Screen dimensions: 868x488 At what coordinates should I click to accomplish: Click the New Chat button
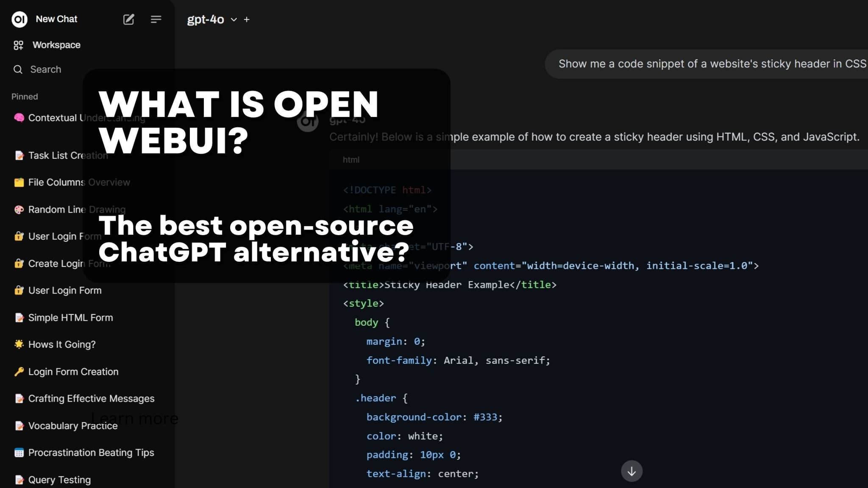pyautogui.click(x=56, y=19)
